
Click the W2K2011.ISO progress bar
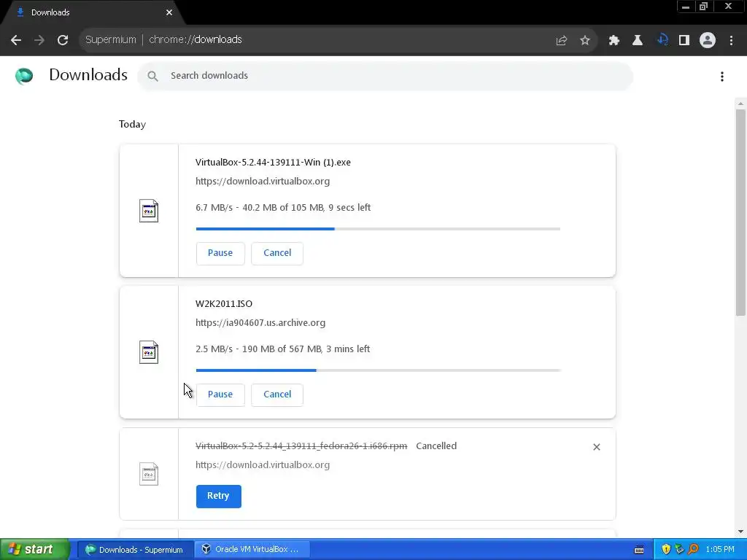pos(378,370)
